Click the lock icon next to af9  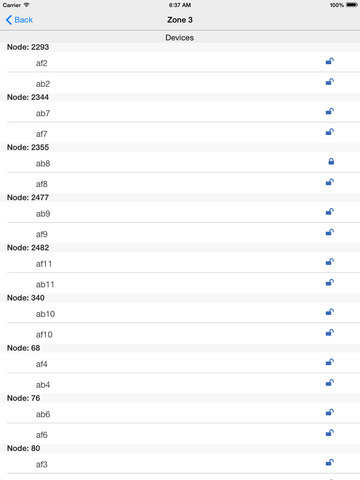click(330, 232)
